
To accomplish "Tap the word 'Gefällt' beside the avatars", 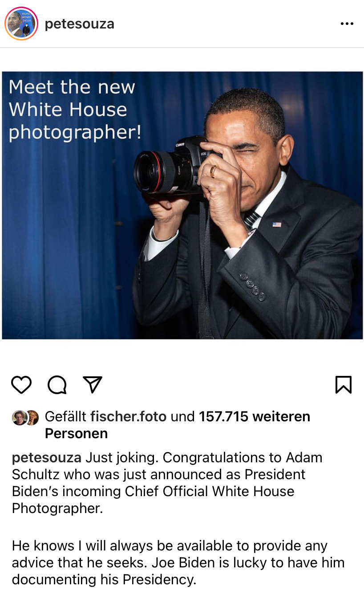I will pyautogui.click(x=65, y=417).
